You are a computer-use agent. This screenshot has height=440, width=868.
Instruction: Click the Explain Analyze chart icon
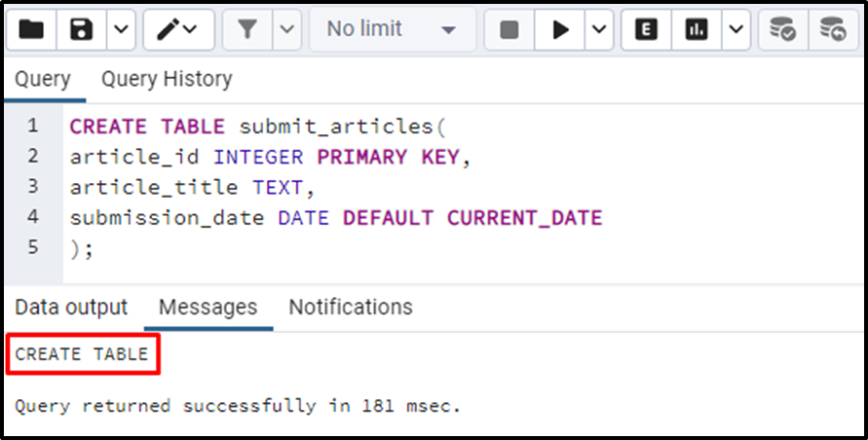click(697, 29)
